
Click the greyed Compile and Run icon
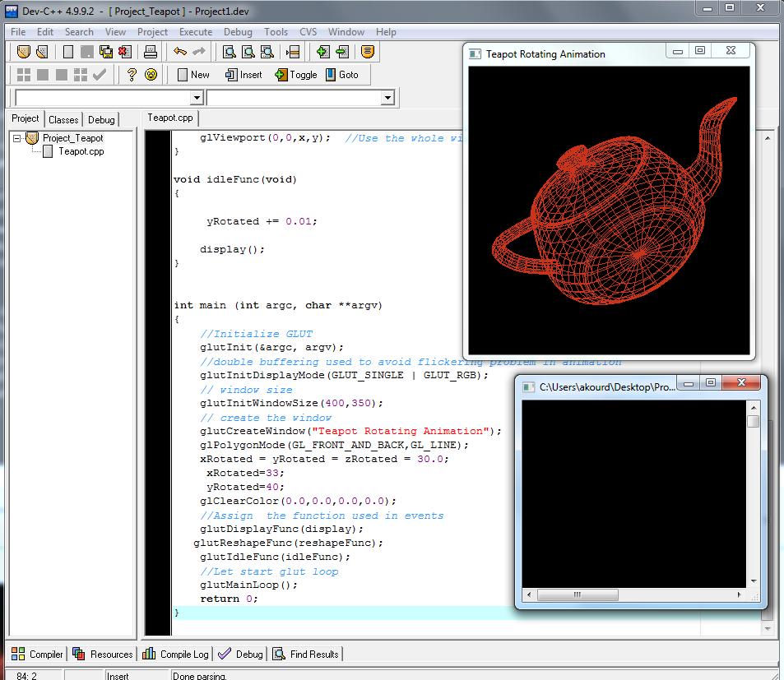point(62,75)
